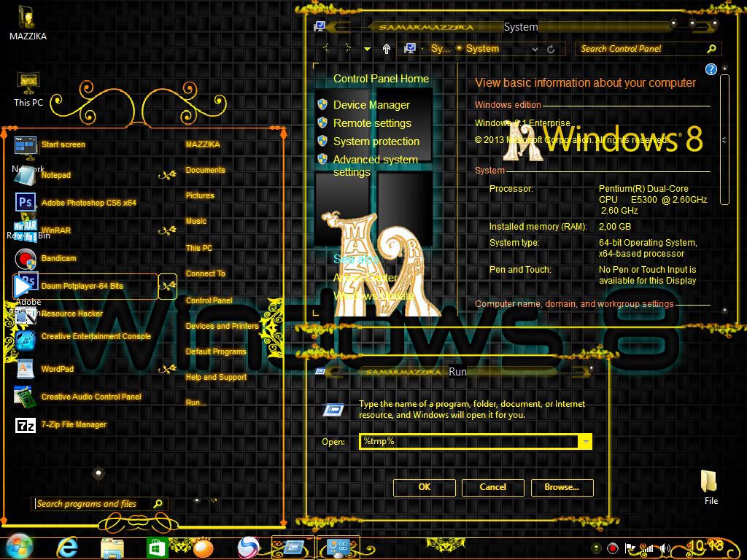This screenshot has height=560, width=747.
Task: Click the Sy... breadcrumb in address bar
Action: [440, 49]
